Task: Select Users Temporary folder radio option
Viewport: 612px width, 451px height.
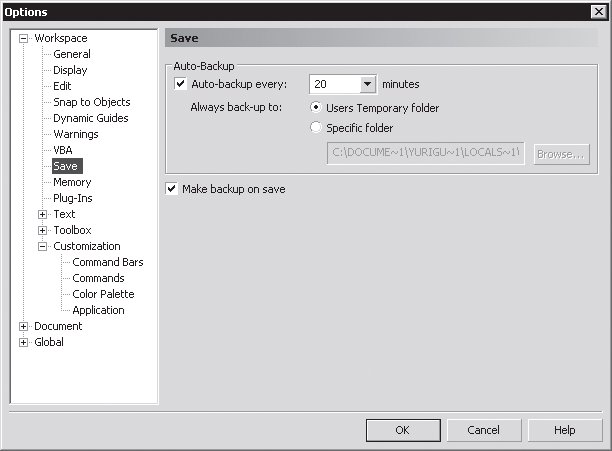Action: coord(316,107)
